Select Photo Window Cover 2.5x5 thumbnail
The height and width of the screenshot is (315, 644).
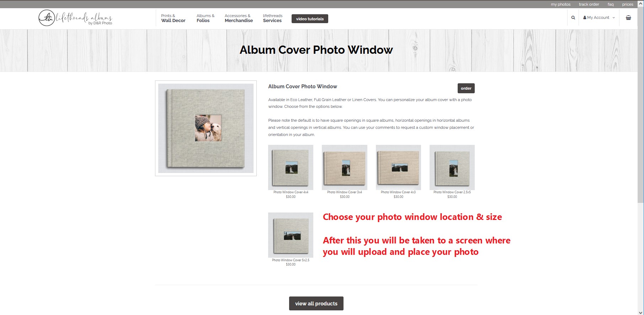tap(452, 167)
